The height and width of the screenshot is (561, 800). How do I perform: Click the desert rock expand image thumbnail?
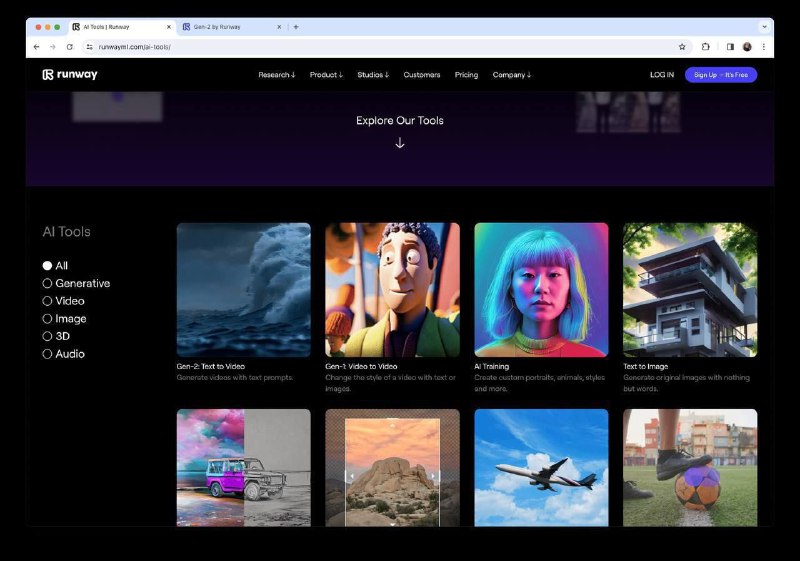pos(392,468)
